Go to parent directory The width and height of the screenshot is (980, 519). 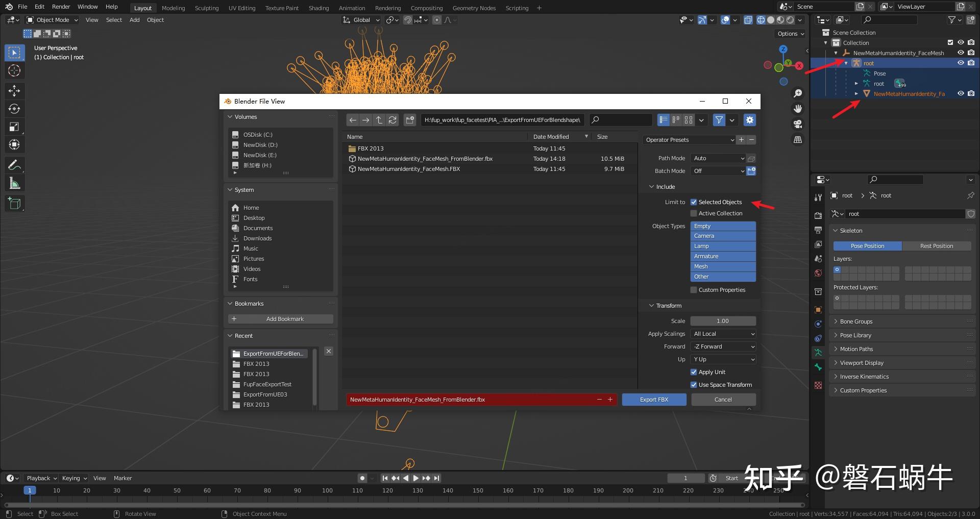coord(379,120)
